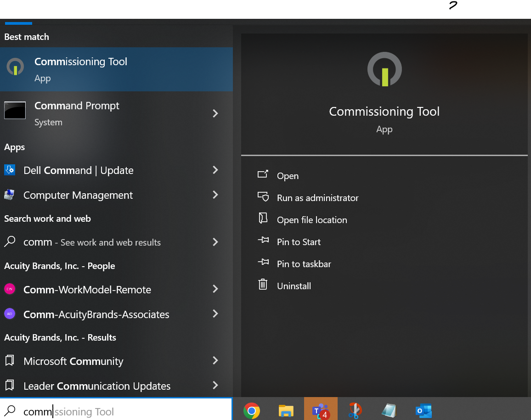Screen dimensions: 531x420
Task: Expand the Command Prompt result chevron
Action: (215, 113)
